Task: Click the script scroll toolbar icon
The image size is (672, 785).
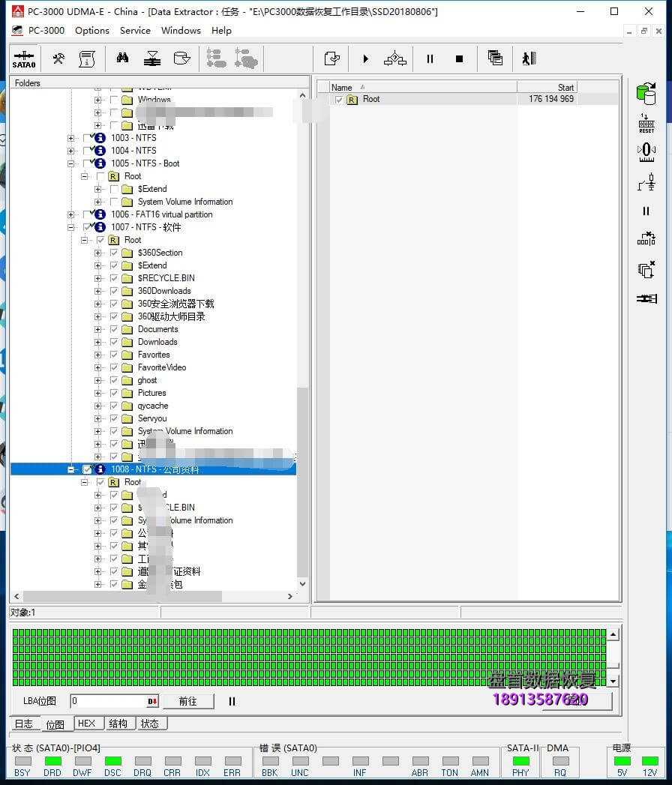Action: [x=87, y=58]
